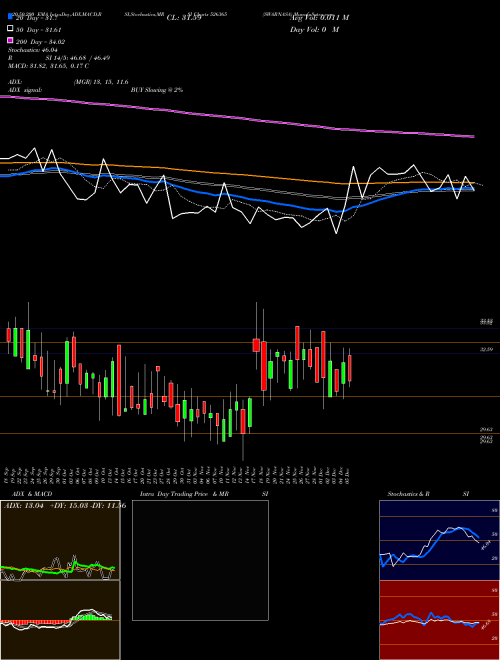Open the empty Intra Day Trading Price panel
The width and height of the screenshot is (500, 660).
[200, 560]
